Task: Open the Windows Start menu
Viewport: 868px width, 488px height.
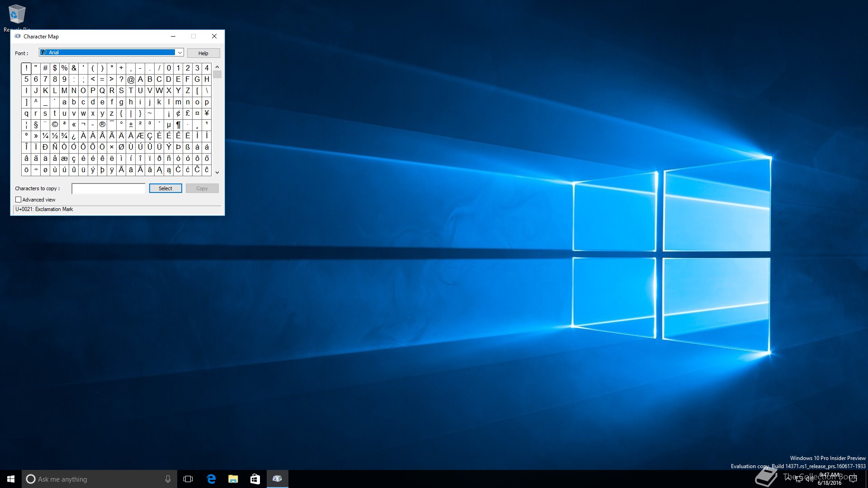Action: click(x=11, y=479)
